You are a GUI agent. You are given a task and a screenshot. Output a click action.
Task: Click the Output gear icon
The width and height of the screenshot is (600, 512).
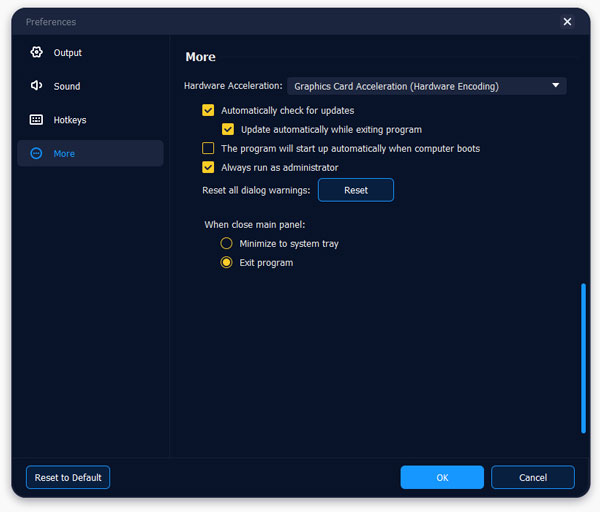(37, 52)
